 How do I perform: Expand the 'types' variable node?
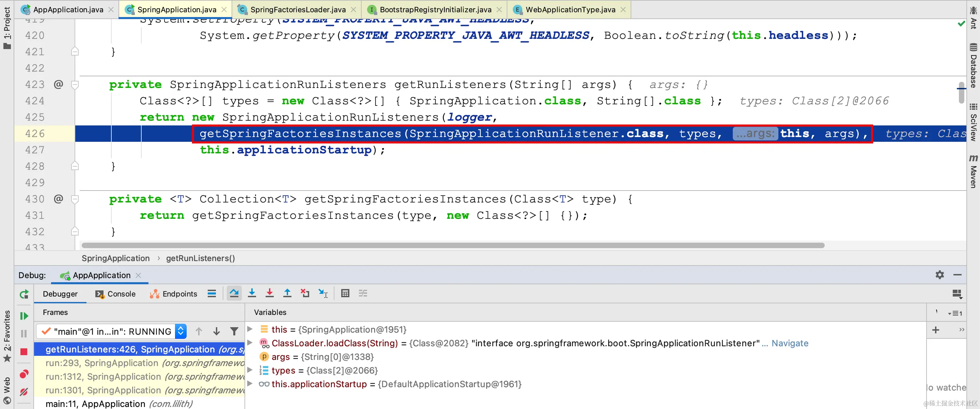pyautogui.click(x=250, y=370)
